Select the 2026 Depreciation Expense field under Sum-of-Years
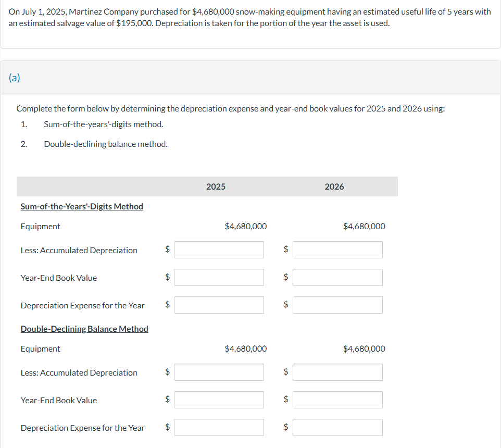 [337, 305]
